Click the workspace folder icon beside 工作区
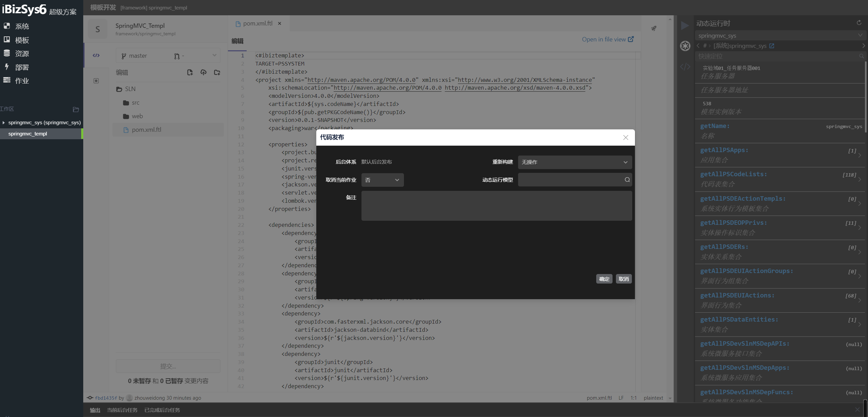Image resolution: width=868 pixels, height=417 pixels. (x=76, y=109)
